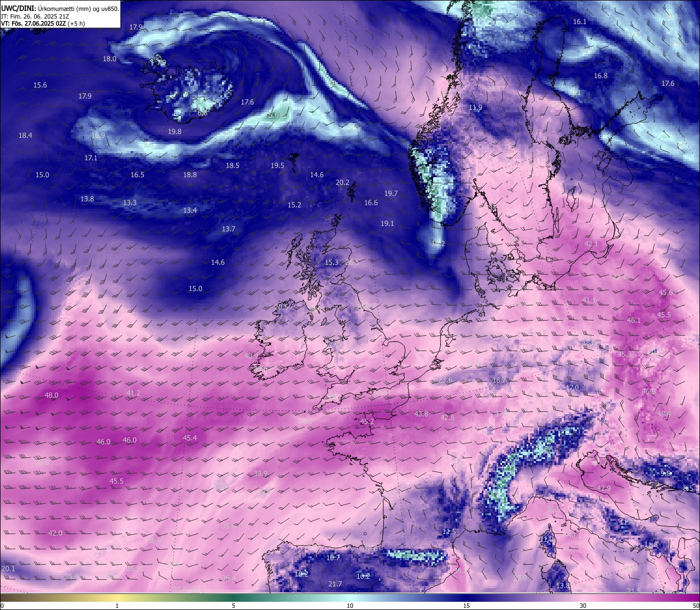
Task: Click the 42.8 value on the map
Action: point(447,417)
